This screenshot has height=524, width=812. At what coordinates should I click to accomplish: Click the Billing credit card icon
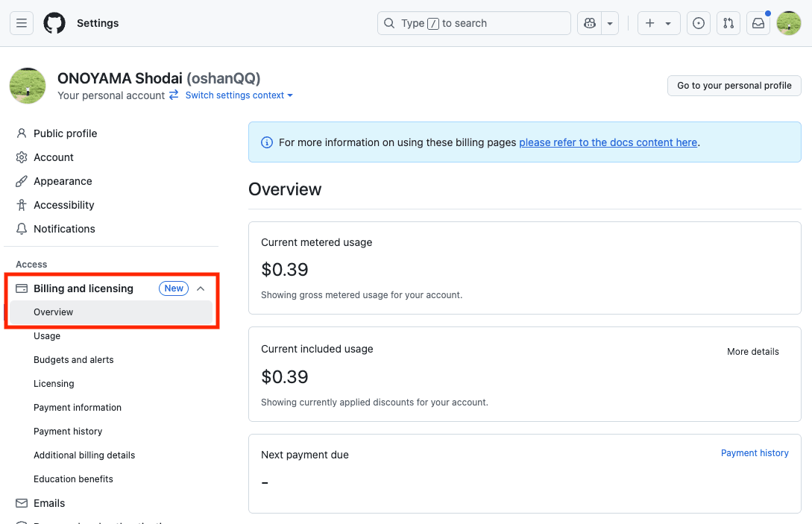pyautogui.click(x=21, y=288)
